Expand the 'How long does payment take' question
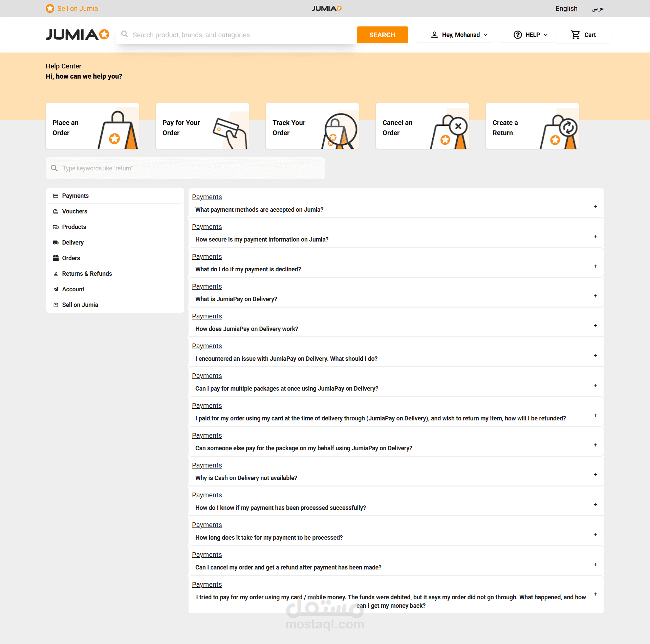 595,535
